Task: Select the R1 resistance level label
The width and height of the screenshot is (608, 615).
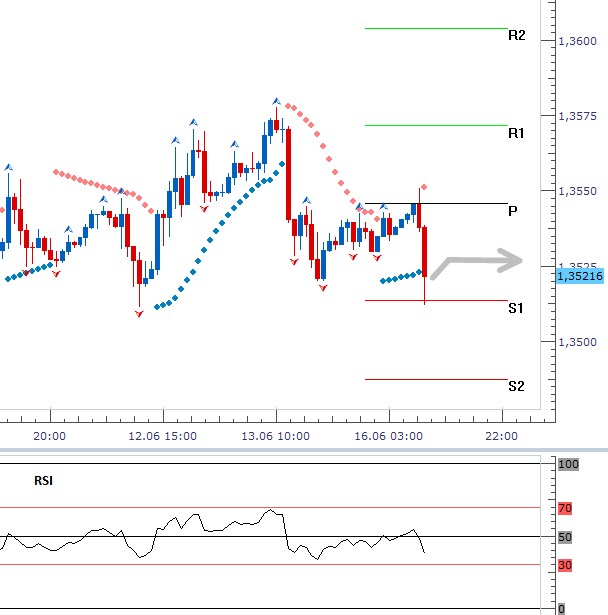Action: (x=516, y=133)
